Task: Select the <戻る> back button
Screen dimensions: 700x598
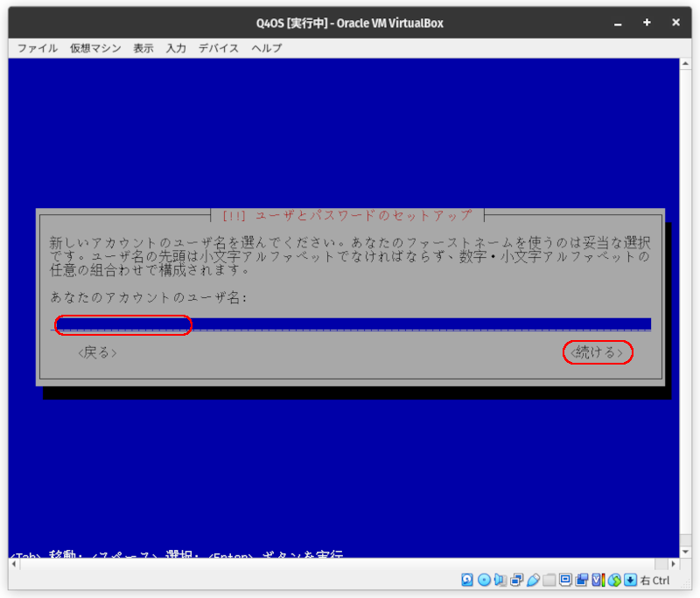Action: [x=97, y=352]
